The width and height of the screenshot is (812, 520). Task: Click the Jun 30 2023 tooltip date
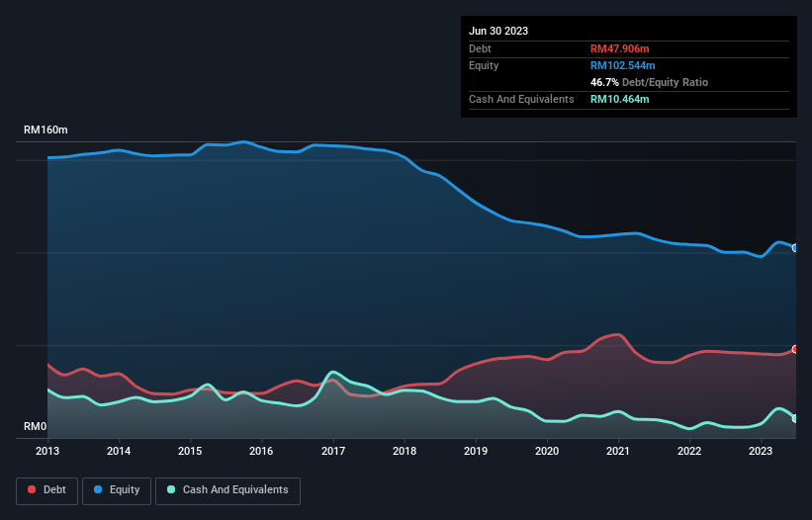pyautogui.click(x=498, y=31)
